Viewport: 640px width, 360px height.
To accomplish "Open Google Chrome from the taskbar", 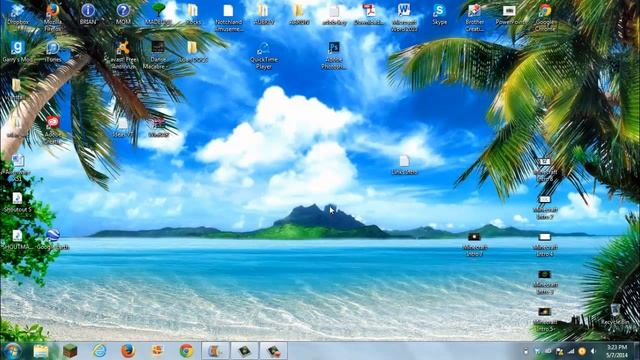I will point(186,351).
